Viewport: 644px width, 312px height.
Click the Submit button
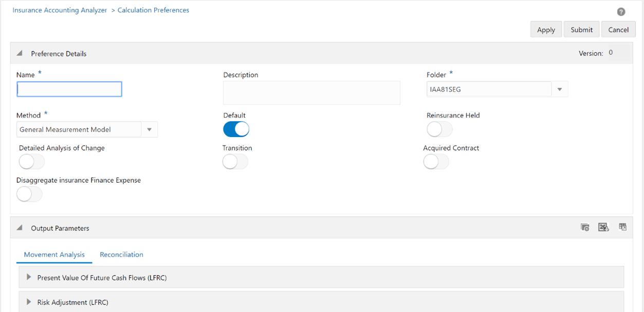581,29
